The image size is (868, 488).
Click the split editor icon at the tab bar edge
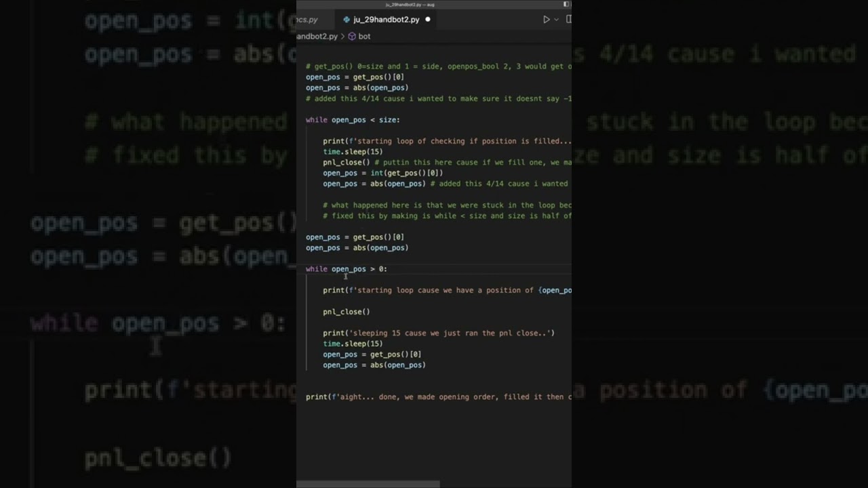click(568, 20)
